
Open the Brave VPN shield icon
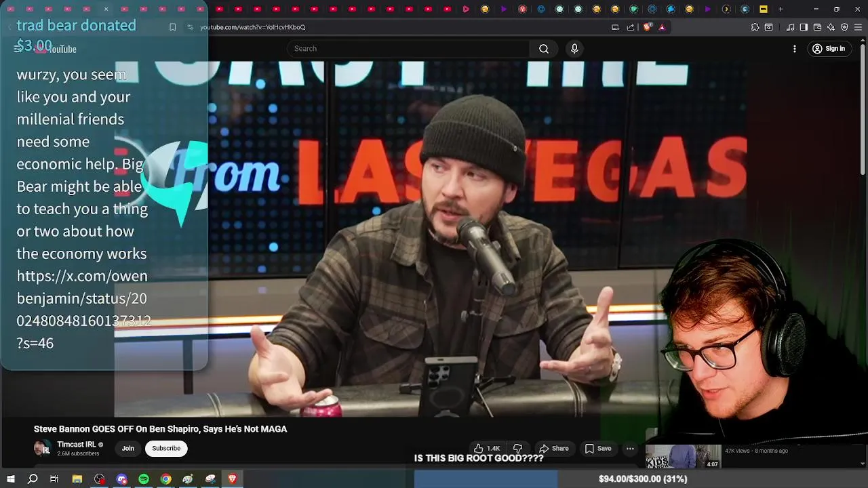click(844, 27)
